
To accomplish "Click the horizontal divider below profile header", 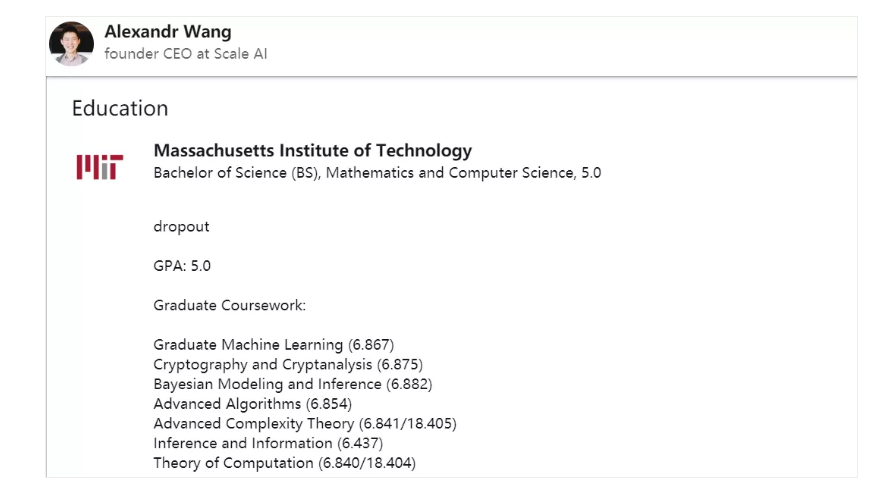I will (450, 77).
